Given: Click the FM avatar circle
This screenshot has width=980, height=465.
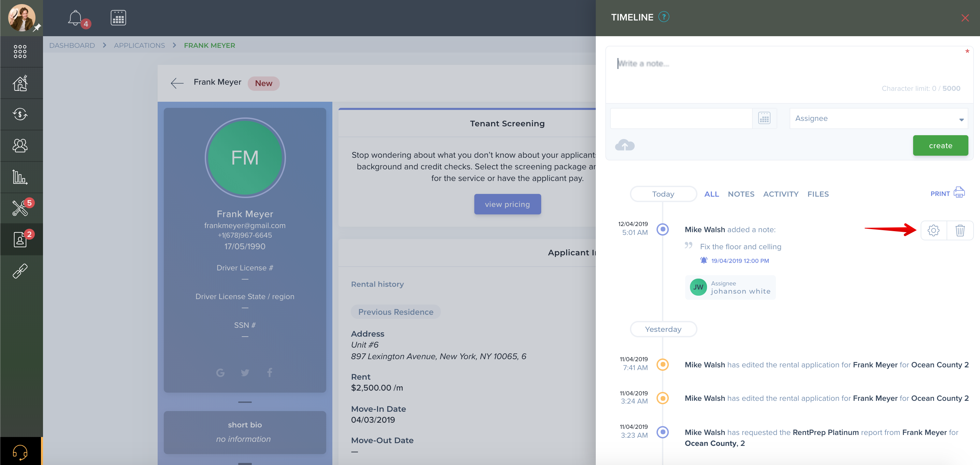Looking at the screenshot, I should coord(245,157).
